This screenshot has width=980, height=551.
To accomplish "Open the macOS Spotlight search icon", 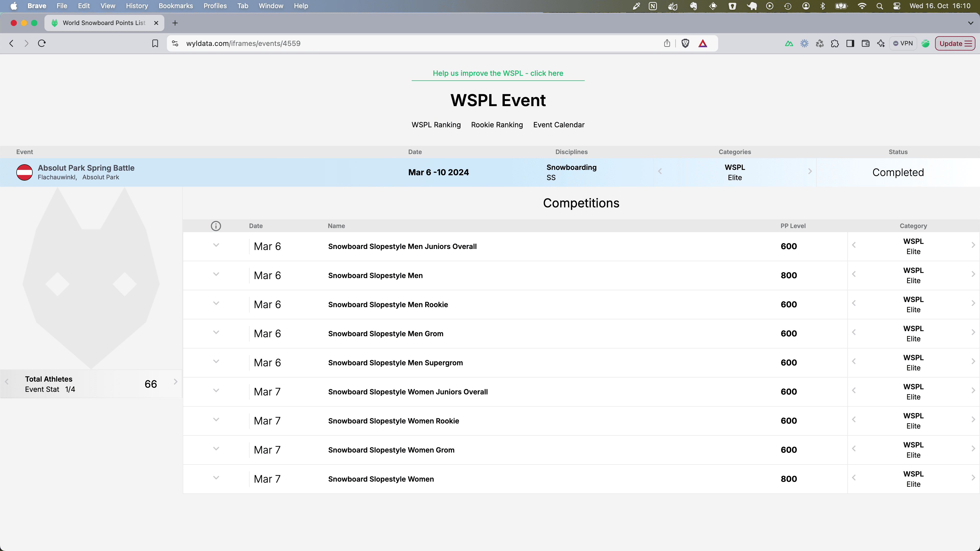I will point(879,6).
